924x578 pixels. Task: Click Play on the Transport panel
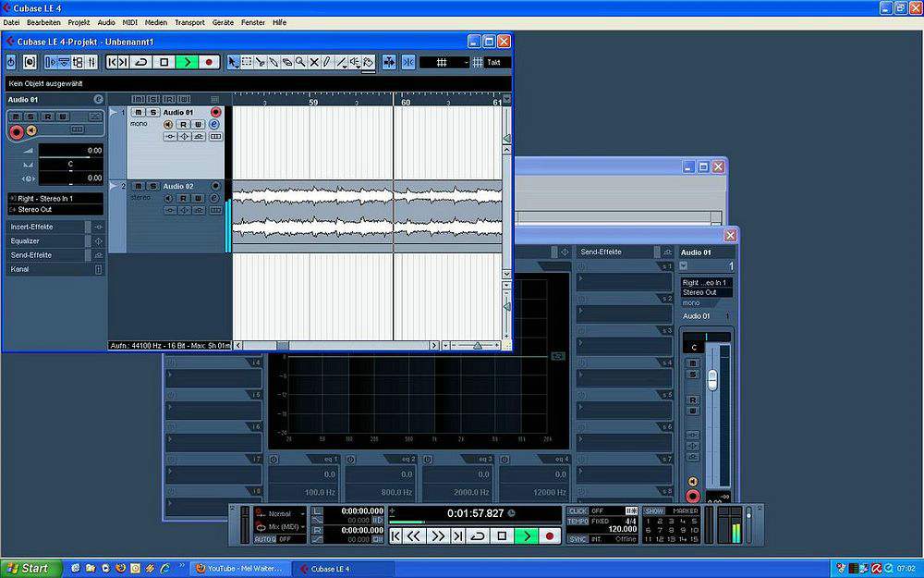[x=527, y=535]
